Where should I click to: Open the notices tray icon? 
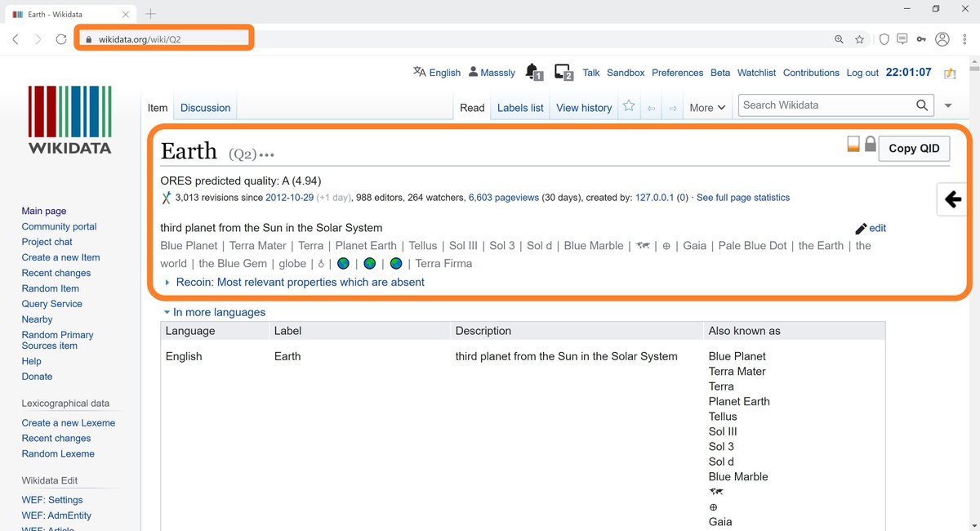click(563, 72)
